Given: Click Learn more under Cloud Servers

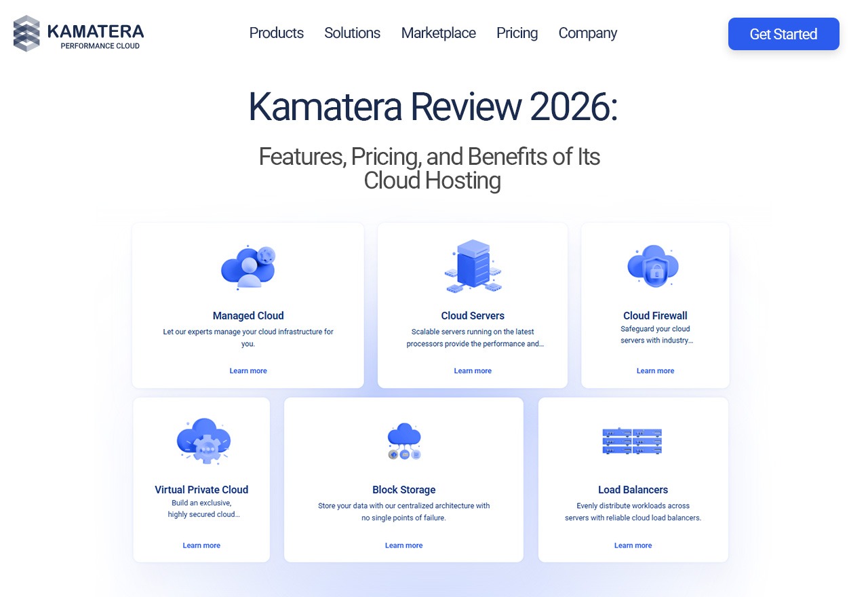Looking at the screenshot, I should [x=473, y=371].
